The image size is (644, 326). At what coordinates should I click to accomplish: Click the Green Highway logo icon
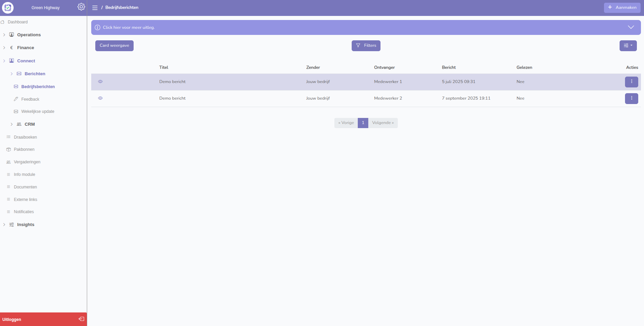pos(8,7)
